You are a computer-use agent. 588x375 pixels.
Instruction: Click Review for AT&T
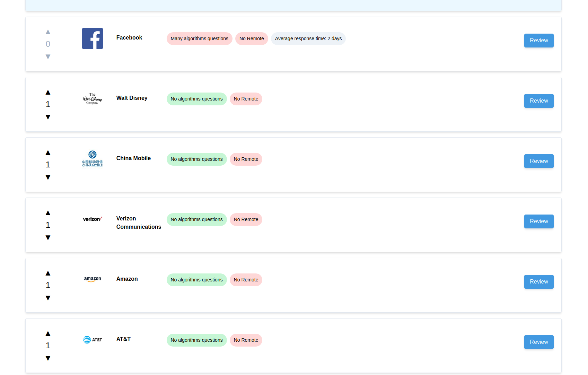(x=538, y=342)
